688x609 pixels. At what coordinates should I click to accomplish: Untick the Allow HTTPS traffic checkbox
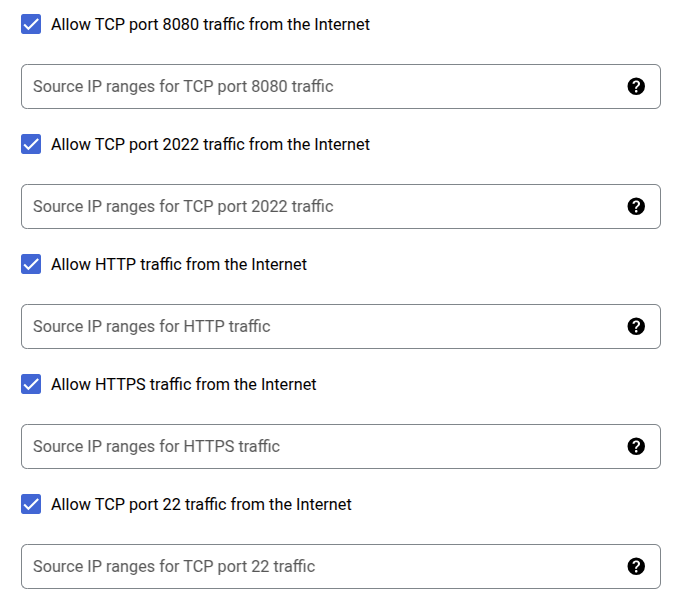[32, 384]
